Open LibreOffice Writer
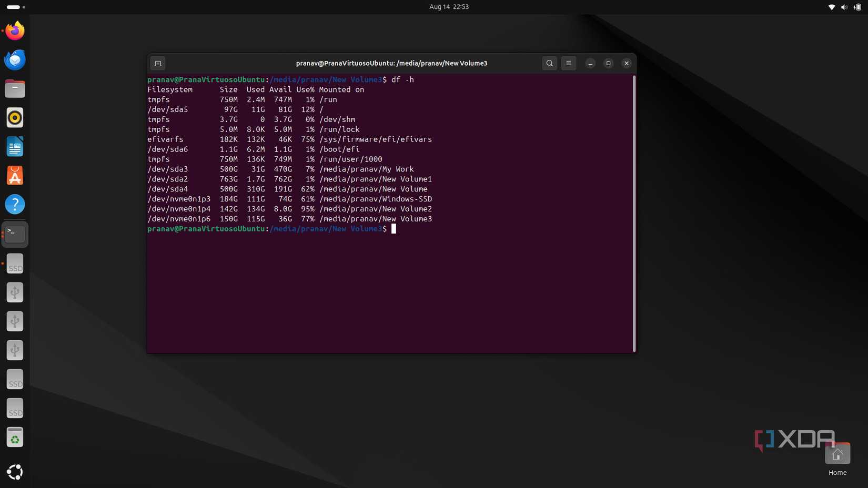This screenshot has width=868, height=488. 14,146
